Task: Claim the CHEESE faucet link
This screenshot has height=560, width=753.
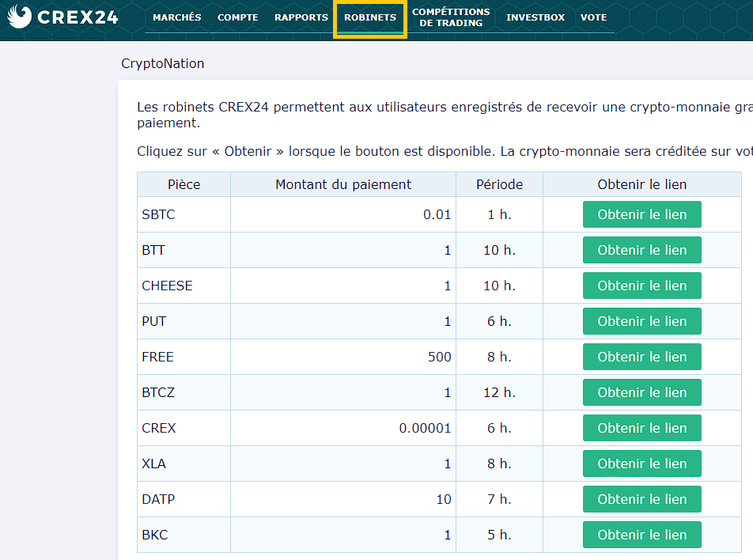Action: (642, 286)
